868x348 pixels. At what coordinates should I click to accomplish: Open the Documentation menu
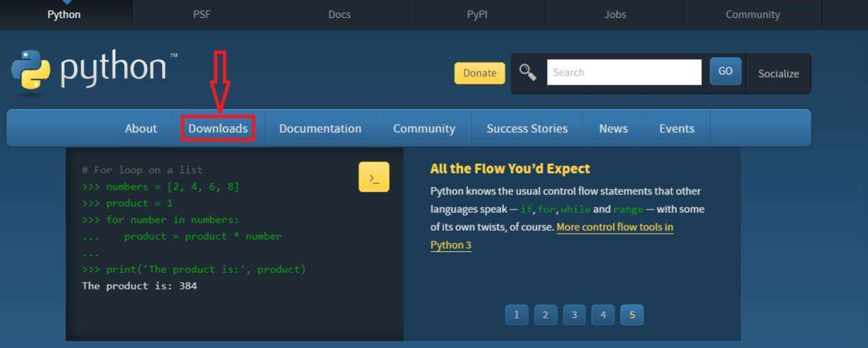click(x=320, y=128)
